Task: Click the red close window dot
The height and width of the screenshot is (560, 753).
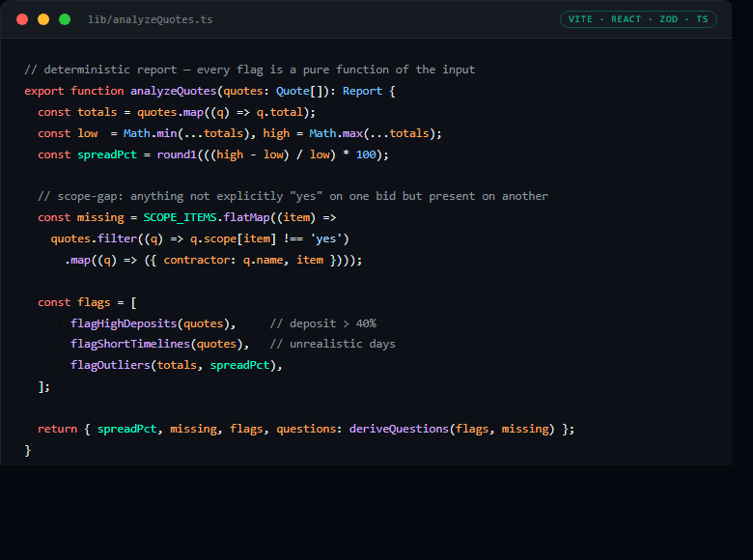Action: tap(22, 19)
